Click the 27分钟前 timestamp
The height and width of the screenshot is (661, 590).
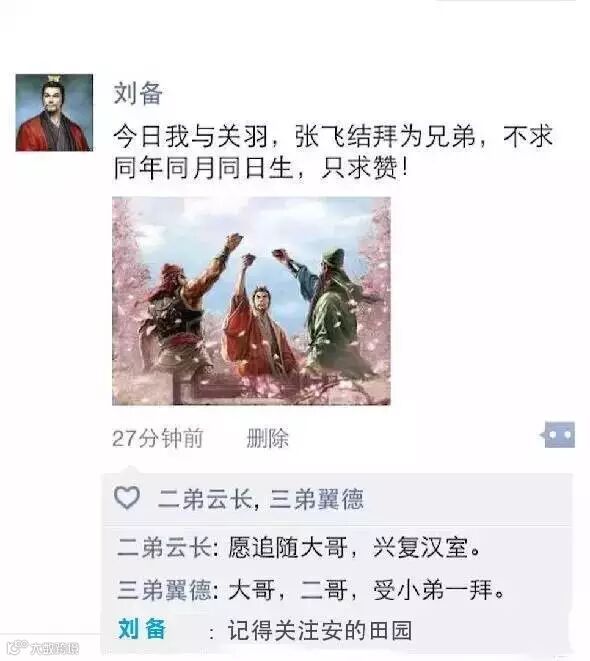[158, 438]
